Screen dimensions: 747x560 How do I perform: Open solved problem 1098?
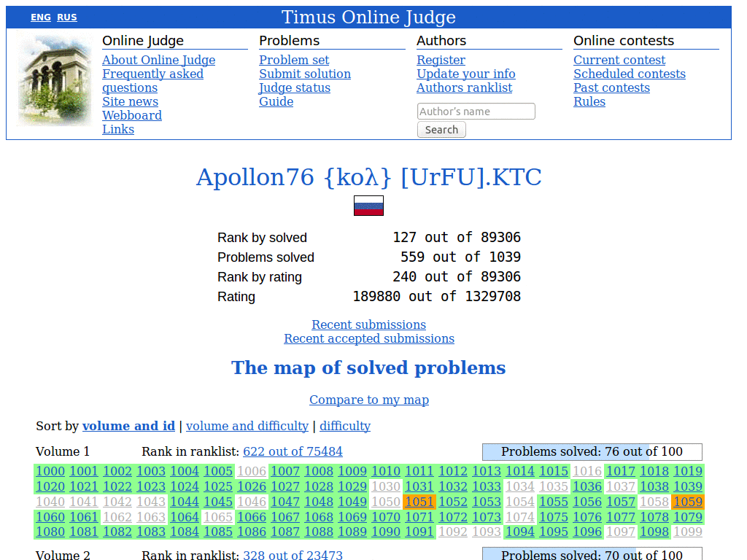[x=654, y=532]
